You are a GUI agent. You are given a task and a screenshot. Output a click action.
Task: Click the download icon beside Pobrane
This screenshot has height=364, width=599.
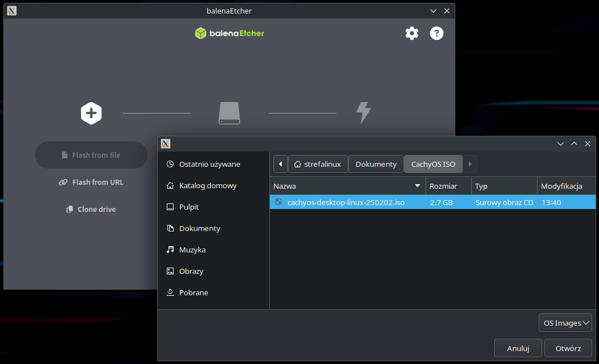coord(170,292)
